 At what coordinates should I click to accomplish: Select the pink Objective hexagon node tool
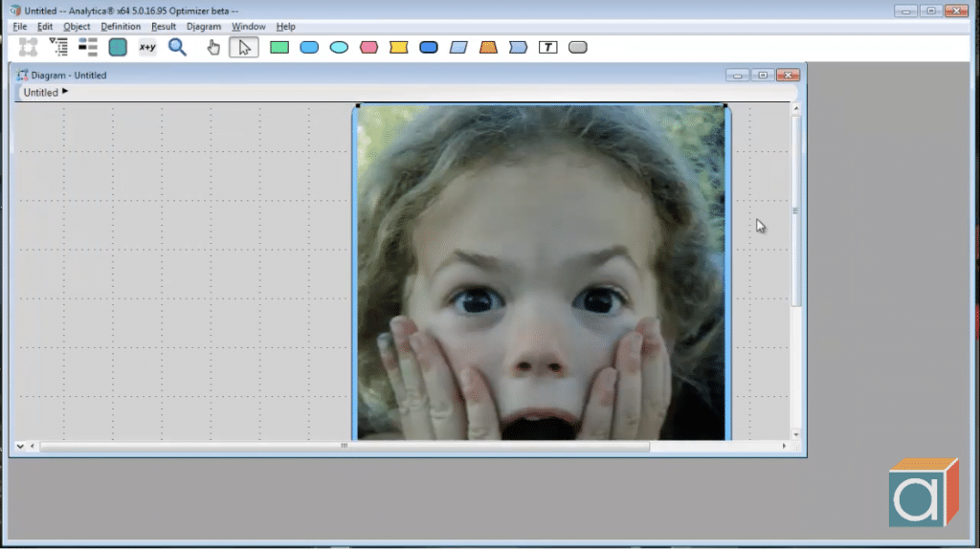(368, 47)
